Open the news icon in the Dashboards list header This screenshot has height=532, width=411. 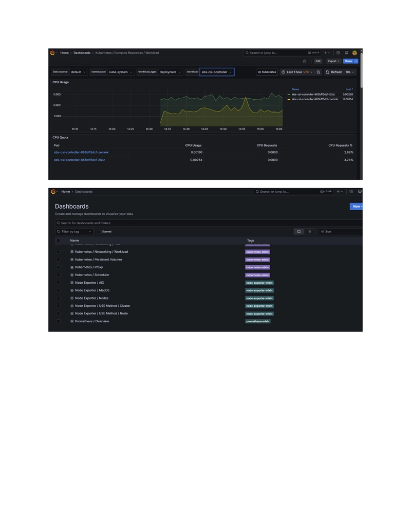click(360, 192)
